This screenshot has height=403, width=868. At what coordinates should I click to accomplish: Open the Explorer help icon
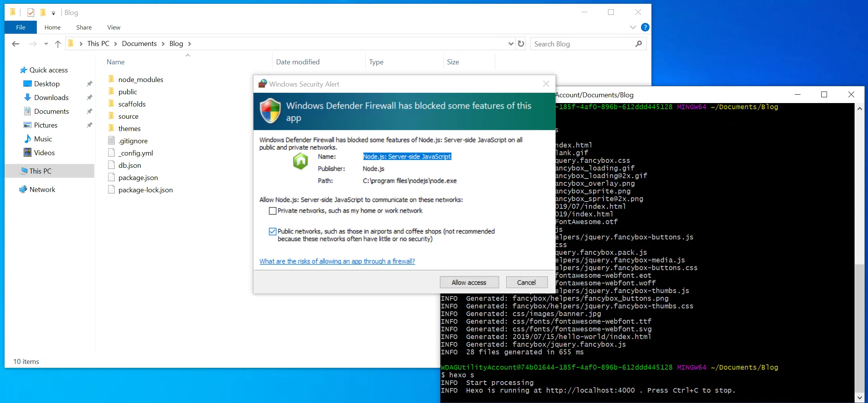(x=645, y=27)
